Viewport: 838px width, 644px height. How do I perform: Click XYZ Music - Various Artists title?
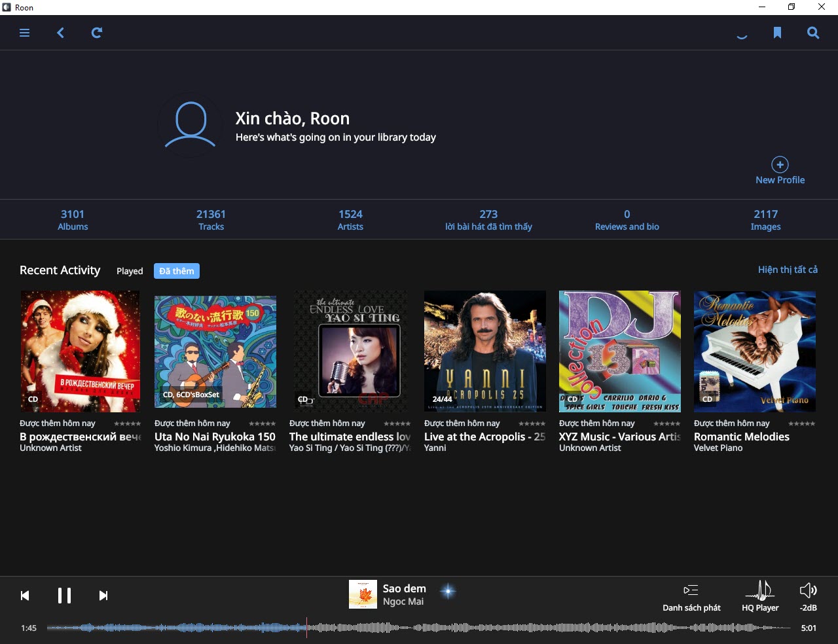coord(620,437)
